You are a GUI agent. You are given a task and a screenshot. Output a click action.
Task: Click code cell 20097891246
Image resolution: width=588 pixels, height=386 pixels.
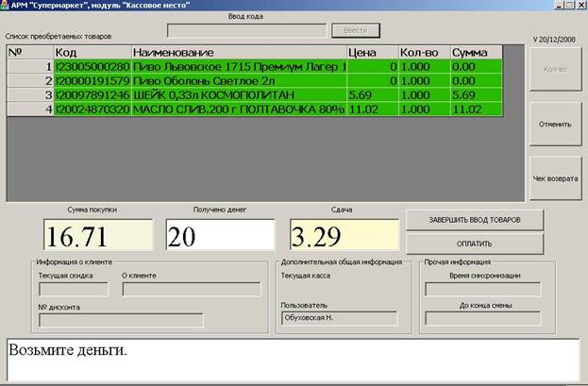click(x=93, y=95)
